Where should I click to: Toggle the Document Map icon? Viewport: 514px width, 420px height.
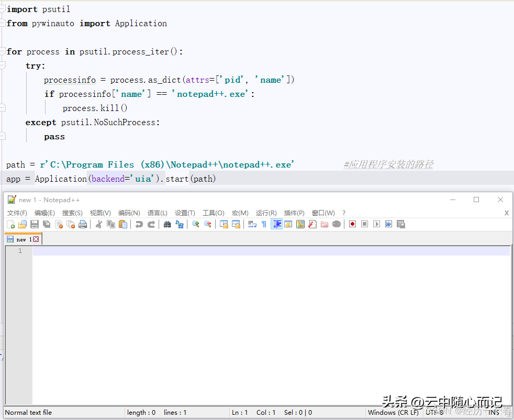[x=300, y=224]
